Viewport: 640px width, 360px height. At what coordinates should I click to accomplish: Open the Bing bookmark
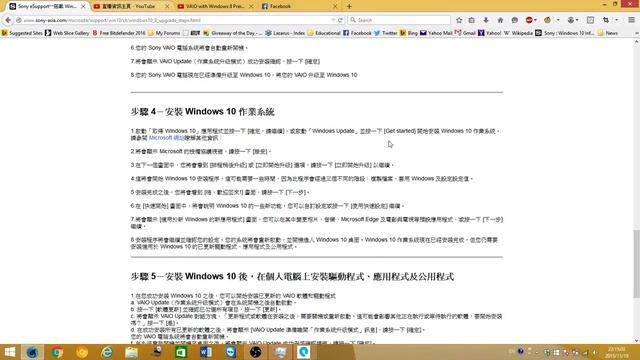coord(409,33)
